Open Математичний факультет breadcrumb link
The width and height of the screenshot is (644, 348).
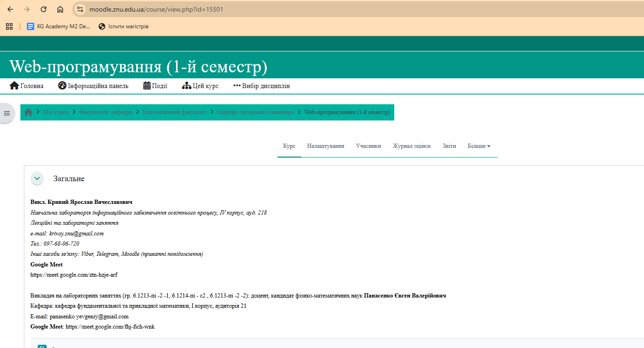click(174, 112)
